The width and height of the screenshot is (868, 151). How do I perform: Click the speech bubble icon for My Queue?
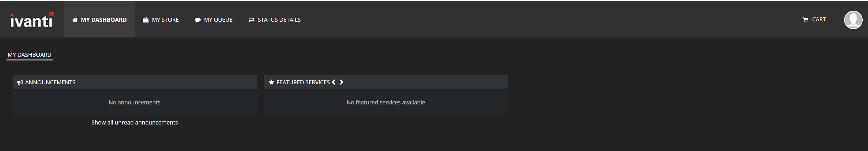click(x=198, y=20)
